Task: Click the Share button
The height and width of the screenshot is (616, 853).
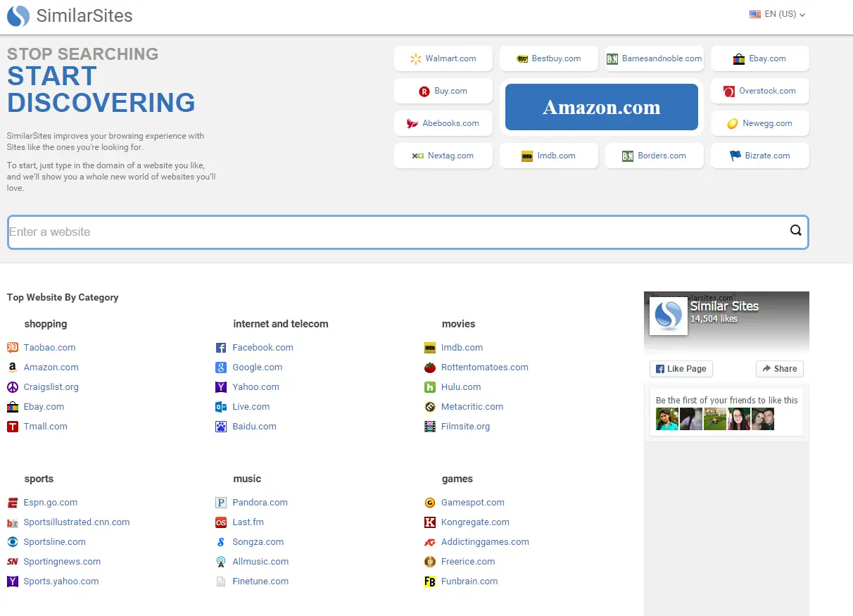Action: tap(779, 368)
